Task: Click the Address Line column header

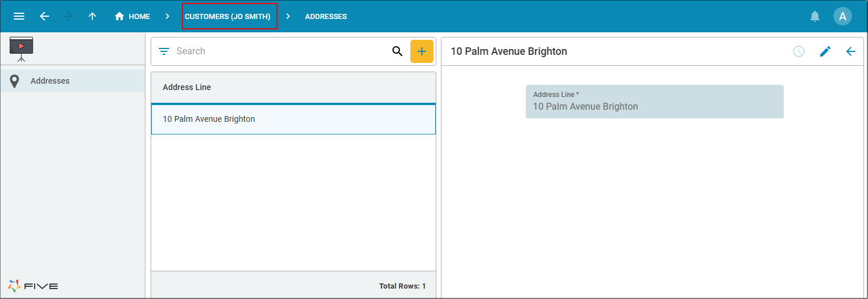Action: point(187,87)
